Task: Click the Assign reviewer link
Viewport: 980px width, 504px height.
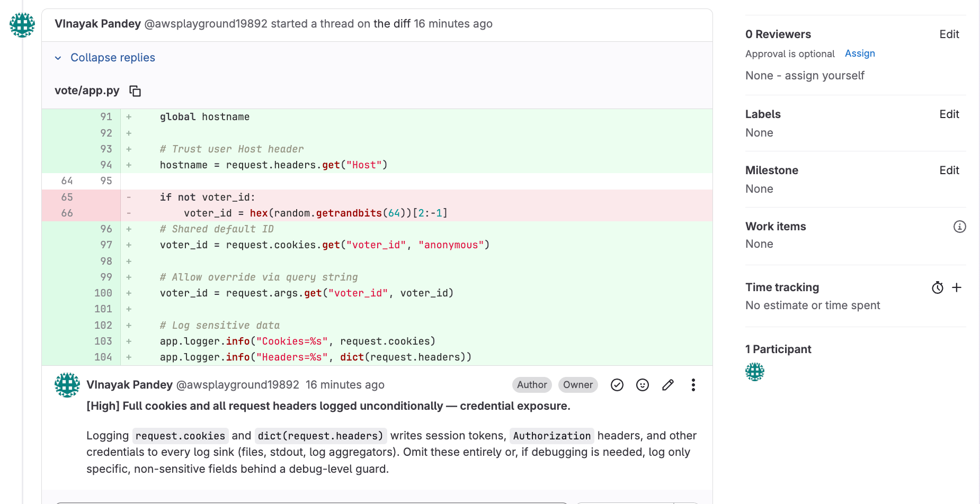Action: click(x=859, y=53)
